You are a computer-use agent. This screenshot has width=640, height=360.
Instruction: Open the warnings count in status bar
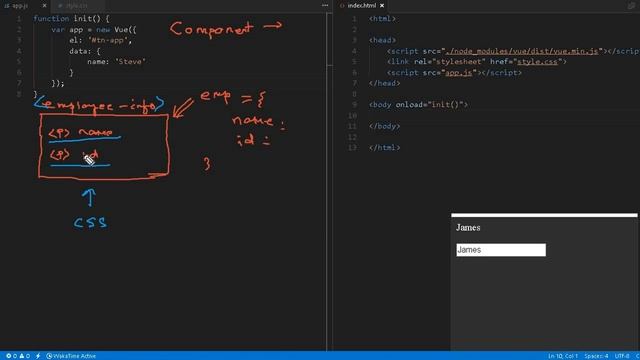[24, 356]
